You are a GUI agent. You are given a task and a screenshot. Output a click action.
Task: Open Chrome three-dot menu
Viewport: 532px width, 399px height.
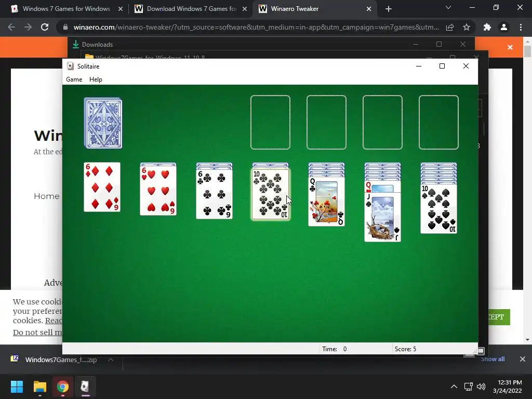tap(521, 27)
